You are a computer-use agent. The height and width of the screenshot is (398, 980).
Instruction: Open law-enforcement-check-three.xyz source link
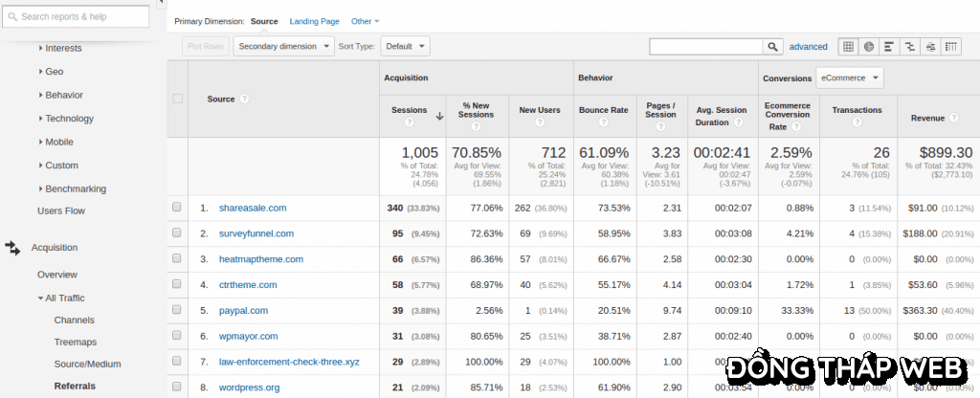289,361
